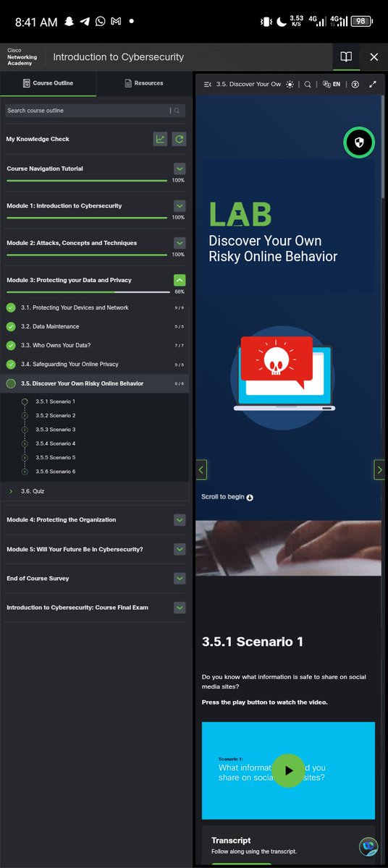Image resolution: width=388 pixels, height=868 pixels.
Task: Open the WhatsApp notification icon
Action: (101, 22)
